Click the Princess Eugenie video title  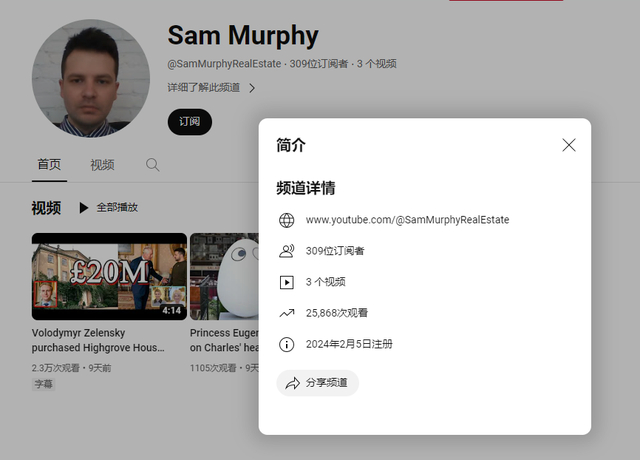(x=224, y=340)
